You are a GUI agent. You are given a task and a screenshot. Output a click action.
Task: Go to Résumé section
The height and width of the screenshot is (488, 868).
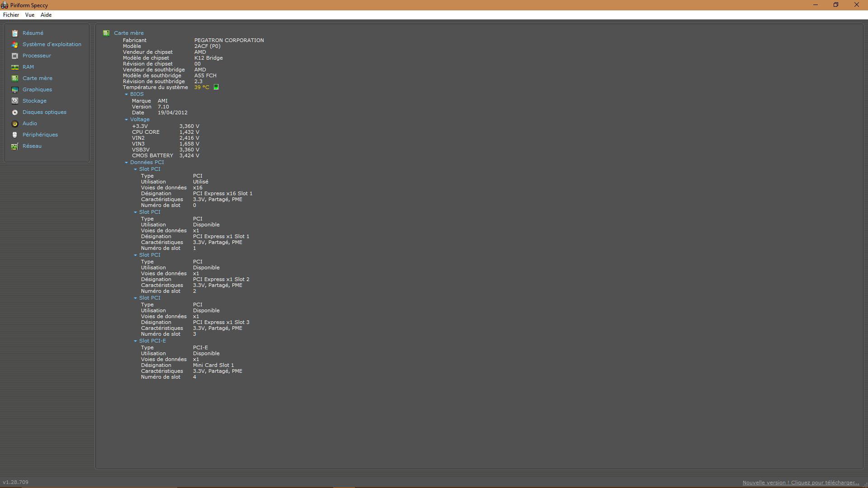coord(33,33)
